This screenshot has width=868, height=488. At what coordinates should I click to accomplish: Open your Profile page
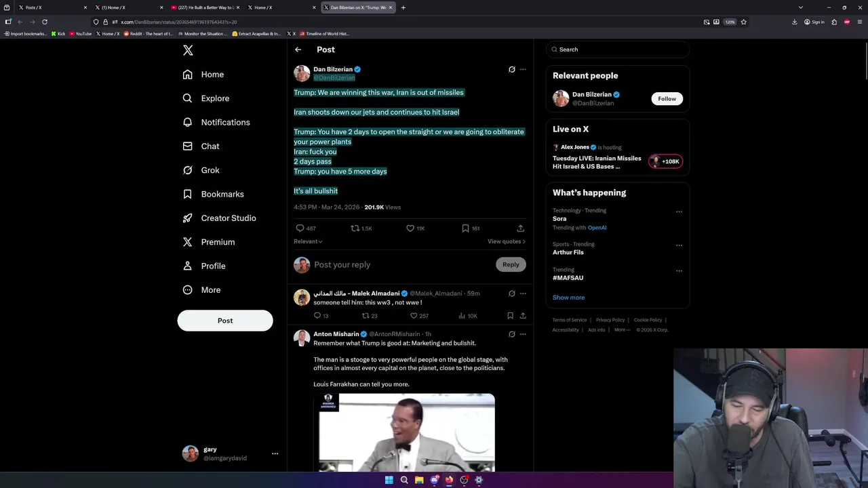(x=203, y=266)
